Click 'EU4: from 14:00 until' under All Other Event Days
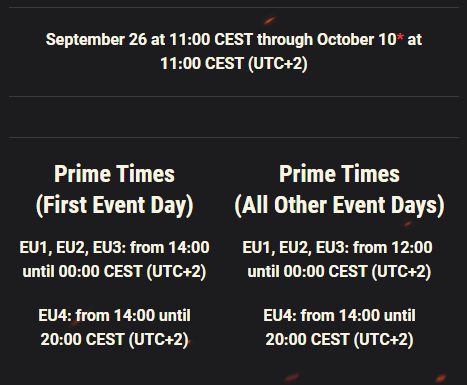The image size is (467, 385). [x=339, y=315]
